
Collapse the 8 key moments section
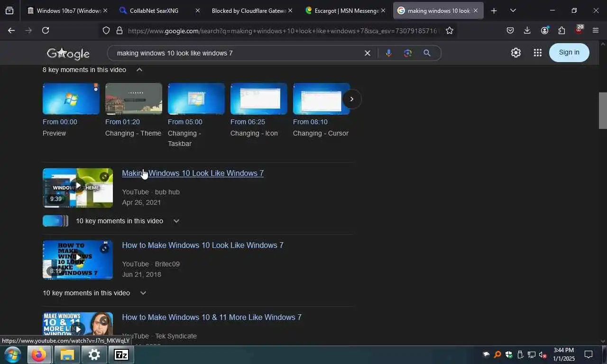(139, 70)
